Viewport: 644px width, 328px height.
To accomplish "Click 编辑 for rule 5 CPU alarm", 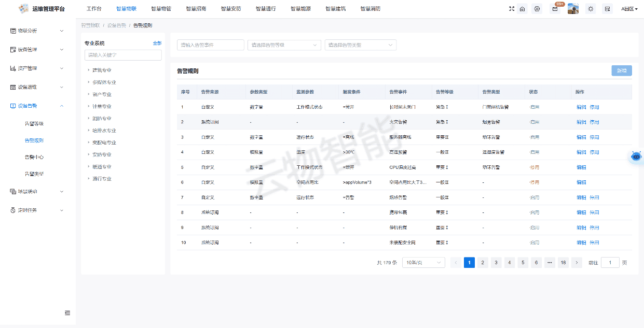I will click(x=581, y=167).
